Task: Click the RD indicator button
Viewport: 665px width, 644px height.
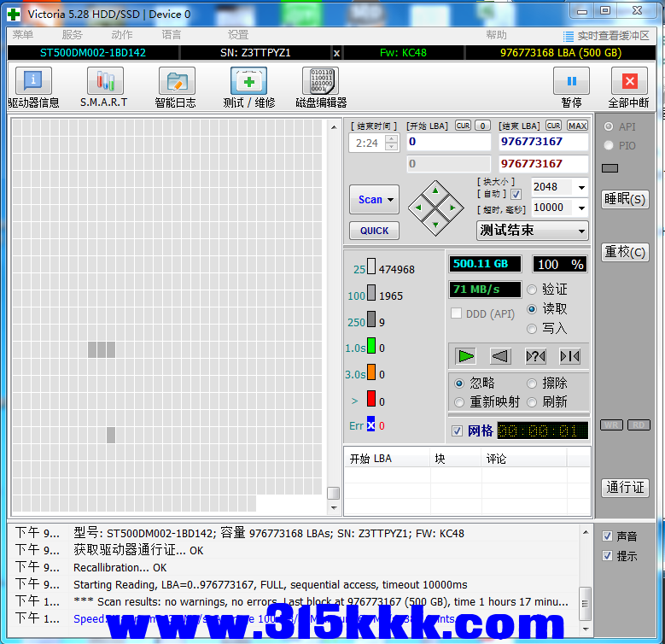Action: (639, 425)
